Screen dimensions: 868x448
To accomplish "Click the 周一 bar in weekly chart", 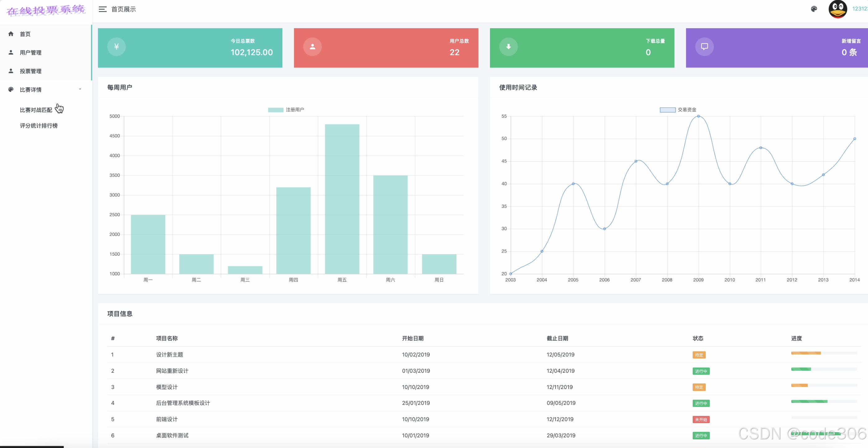I will pyautogui.click(x=148, y=244).
